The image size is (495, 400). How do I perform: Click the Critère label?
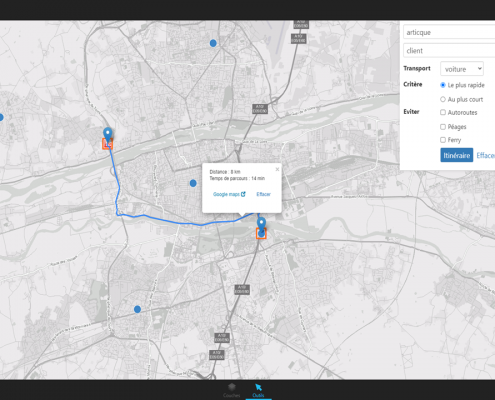pos(413,84)
